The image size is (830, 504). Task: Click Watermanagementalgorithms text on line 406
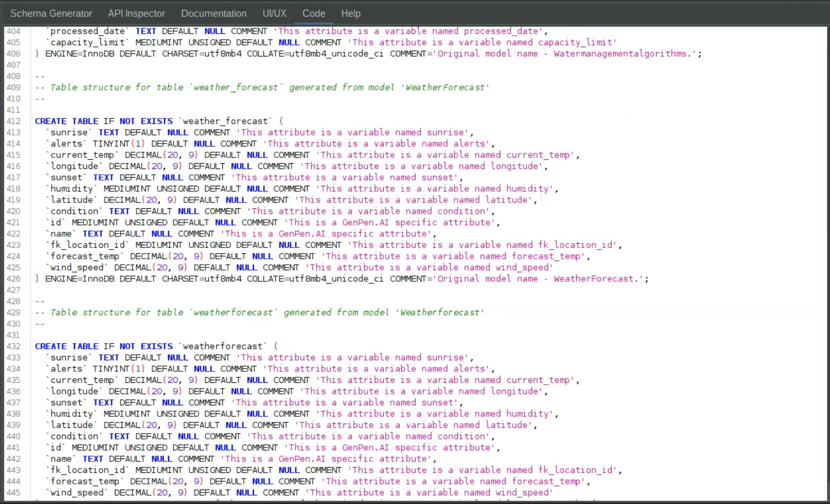pos(620,54)
